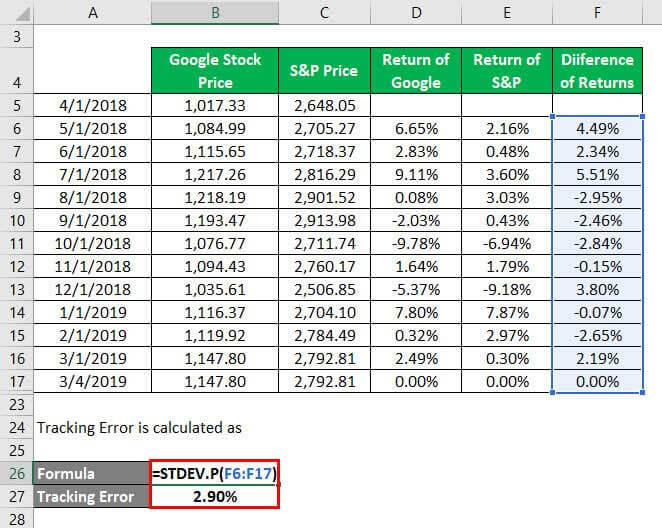Click Google return 7.80%

(x=416, y=312)
